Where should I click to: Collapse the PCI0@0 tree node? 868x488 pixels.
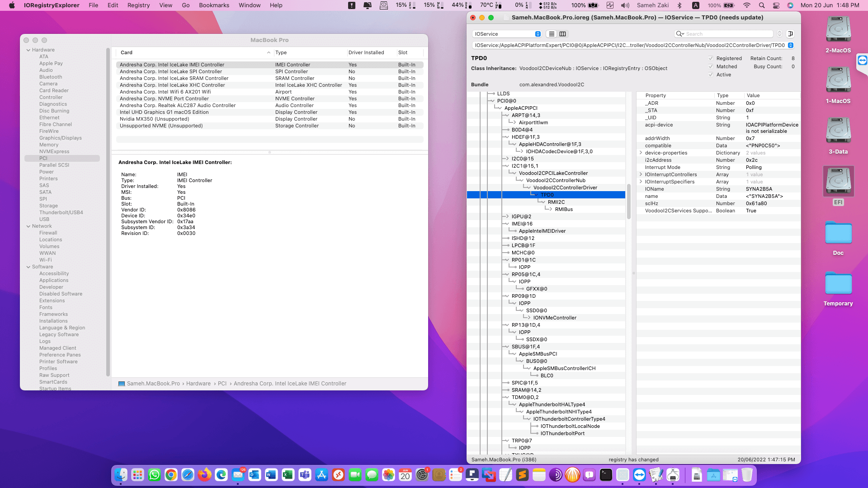click(x=493, y=101)
